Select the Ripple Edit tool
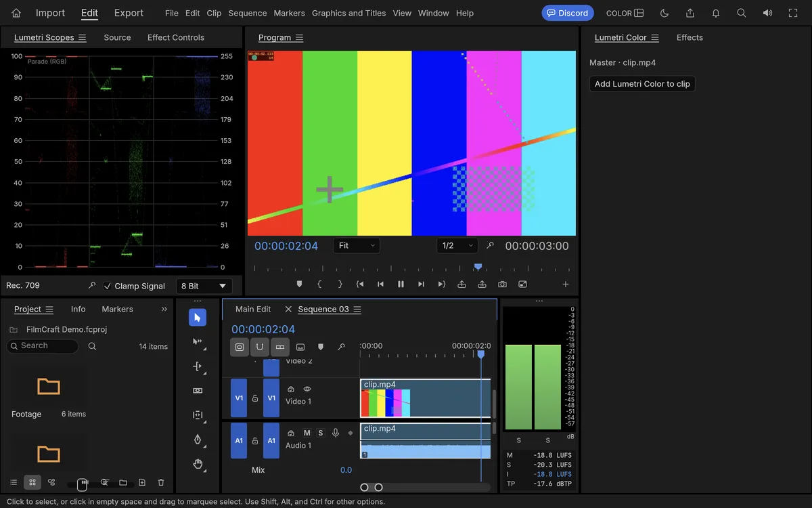This screenshot has width=812, height=508. (x=198, y=366)
